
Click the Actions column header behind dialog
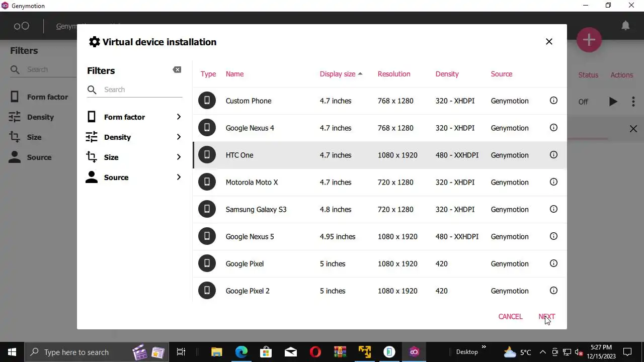pos(621,75)
